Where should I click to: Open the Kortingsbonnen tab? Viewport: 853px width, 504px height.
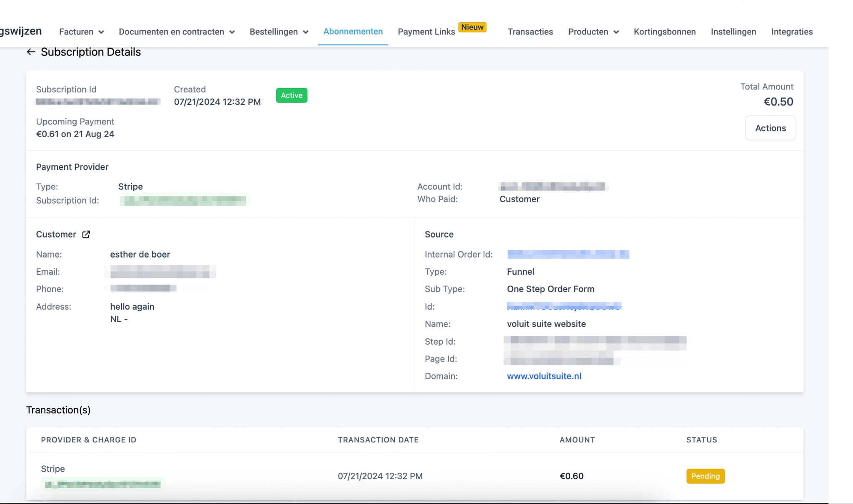coord(664,32)
